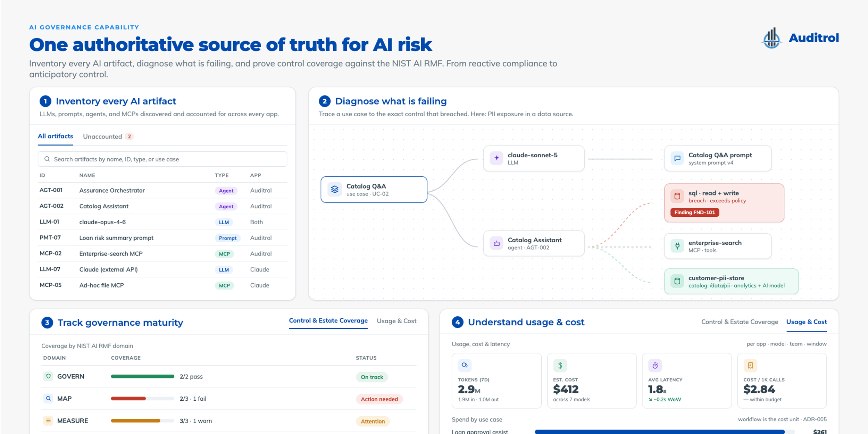Click the GOVERN domain shield icon
868x434 pixels.
click(x=48, y=376)
